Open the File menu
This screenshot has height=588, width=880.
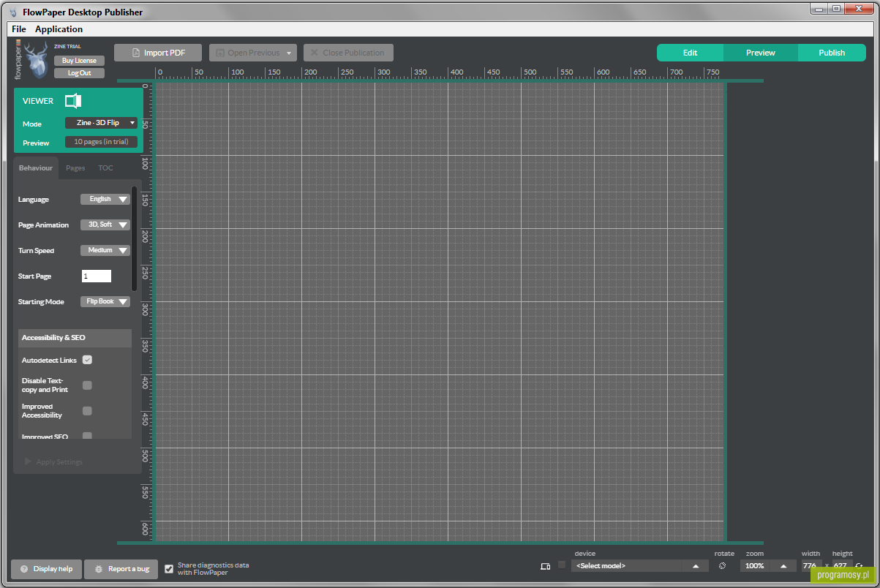click(x=19, y=29)
